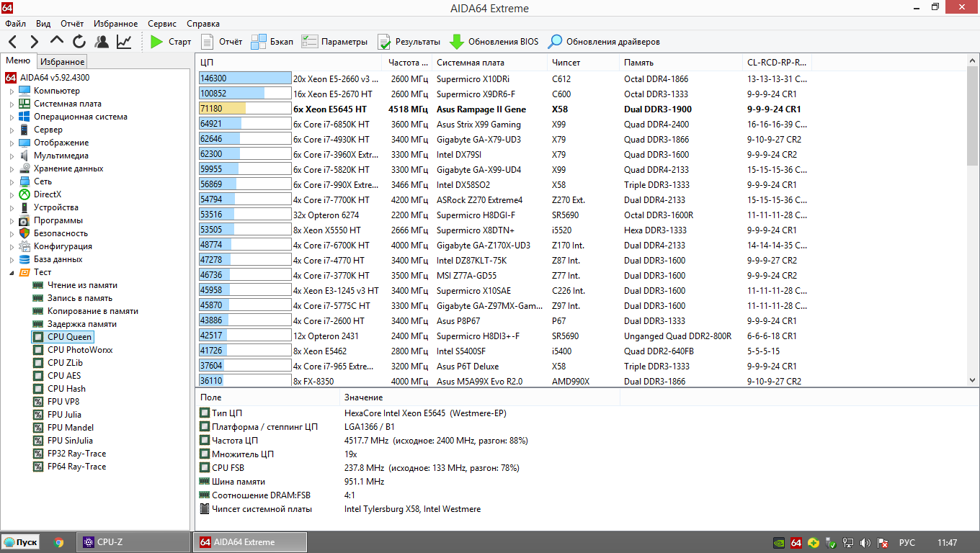Select the Запись в память test
This screenshot has height=553, width=980.
click(x=79, y=298)
